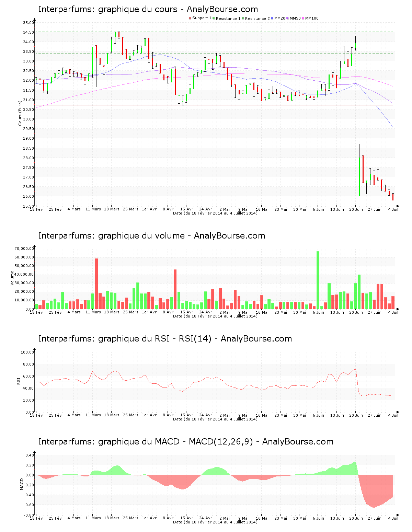Click the Support 1 legend entry

tap(200, 18)
